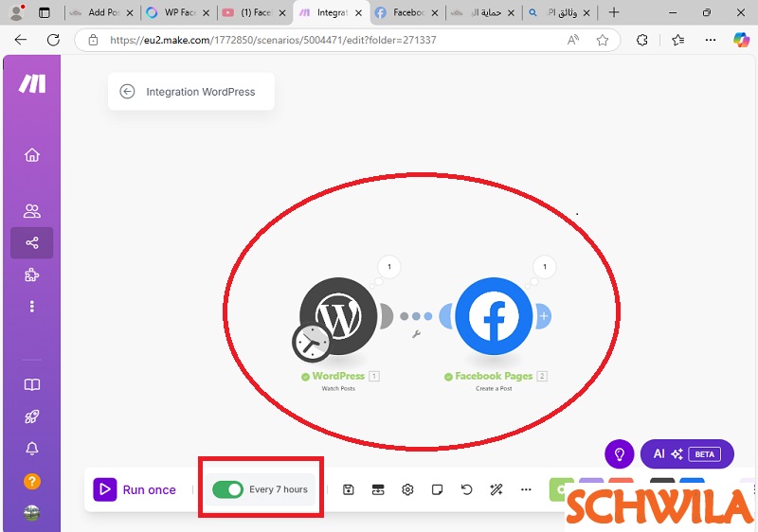Image resolution: width=758 pixels, height=532 pixels.
Task: Open the orange Help question mark
Action: click(x=32, y=481)
